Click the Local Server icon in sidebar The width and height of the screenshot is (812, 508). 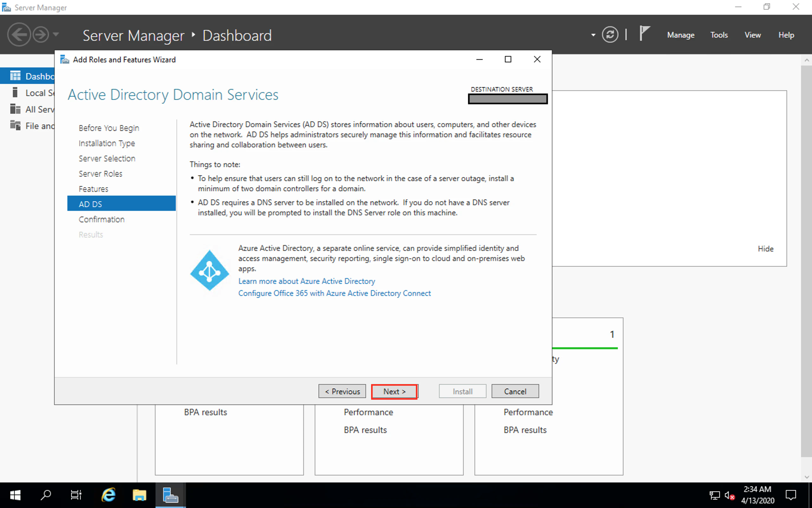click(x=15, y=92)
